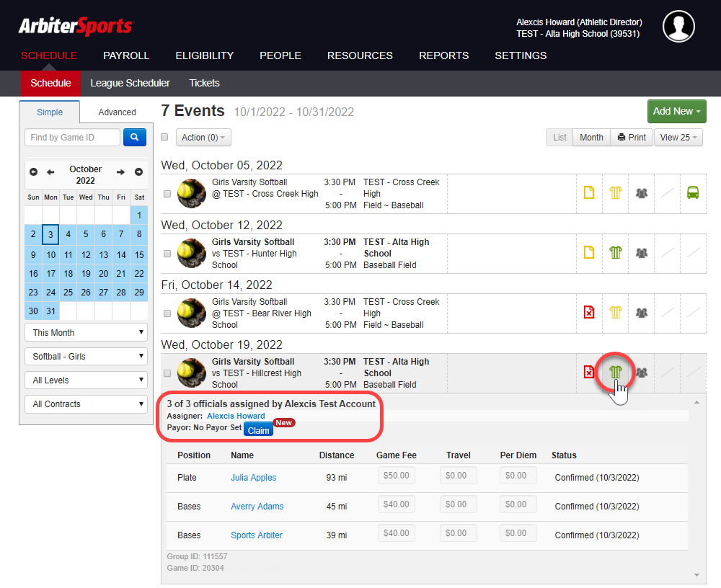Click the Plate game fee $50.00 field

397,476
